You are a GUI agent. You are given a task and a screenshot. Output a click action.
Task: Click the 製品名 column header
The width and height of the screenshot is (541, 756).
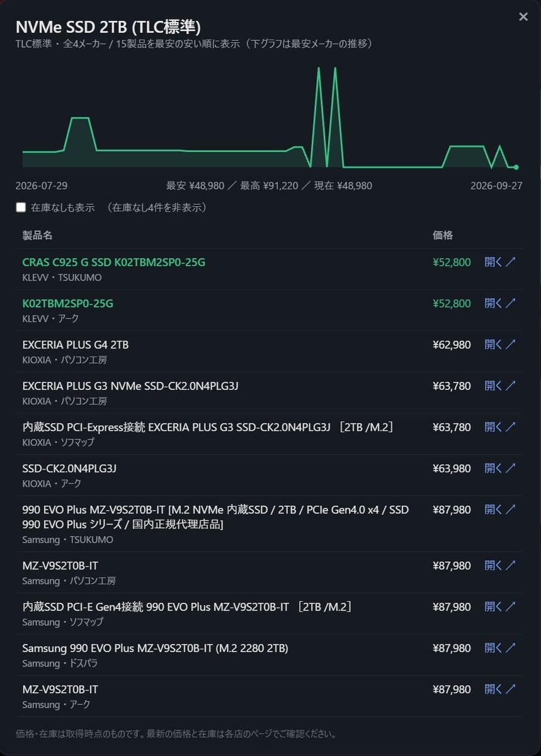(x=37, y=236)
